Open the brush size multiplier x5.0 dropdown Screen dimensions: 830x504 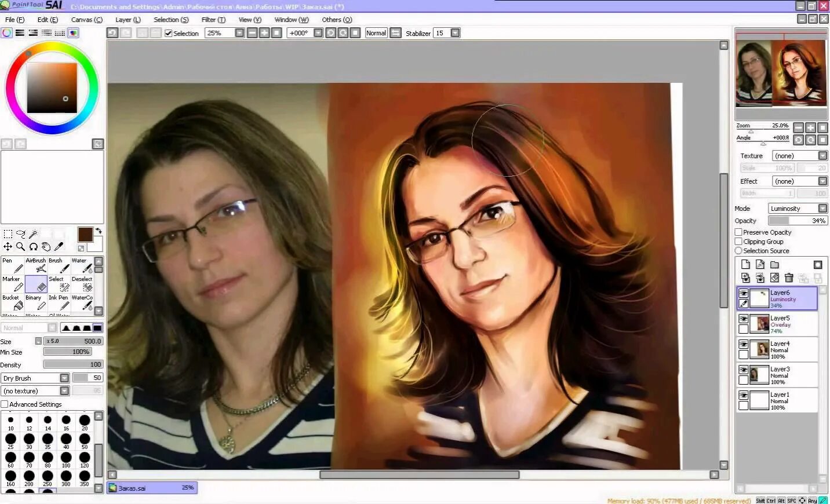(38, 341)
